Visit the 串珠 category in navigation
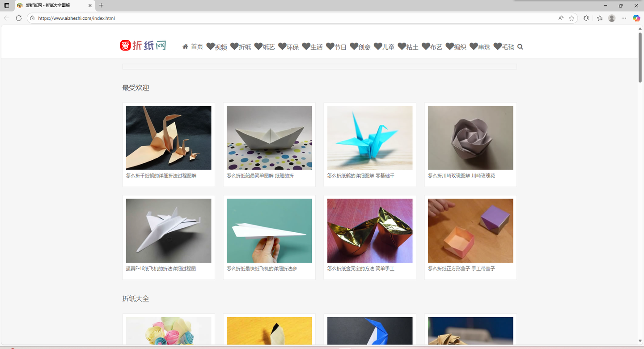The image size is (644, 349). tap(480, 47)
